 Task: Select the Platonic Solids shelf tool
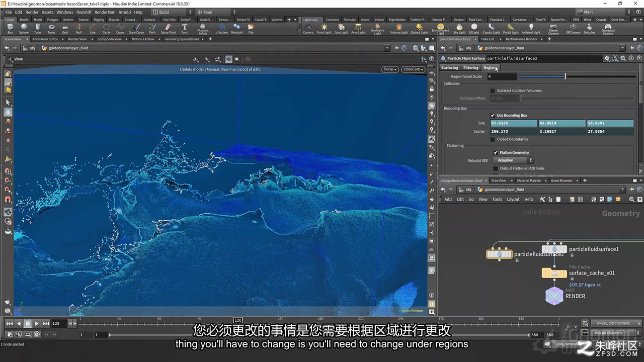point(203,30)
